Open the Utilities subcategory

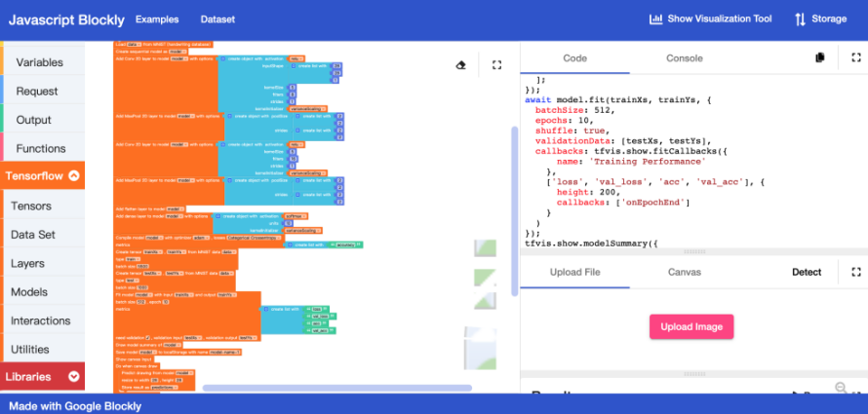pos(44,350)
